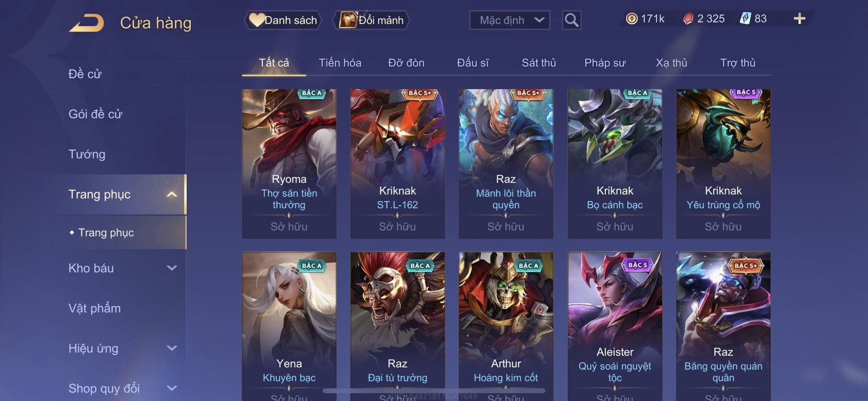The image size is (868, 401).
Task: Switch to the Sát thủ tab
Action: coord(538,63)
